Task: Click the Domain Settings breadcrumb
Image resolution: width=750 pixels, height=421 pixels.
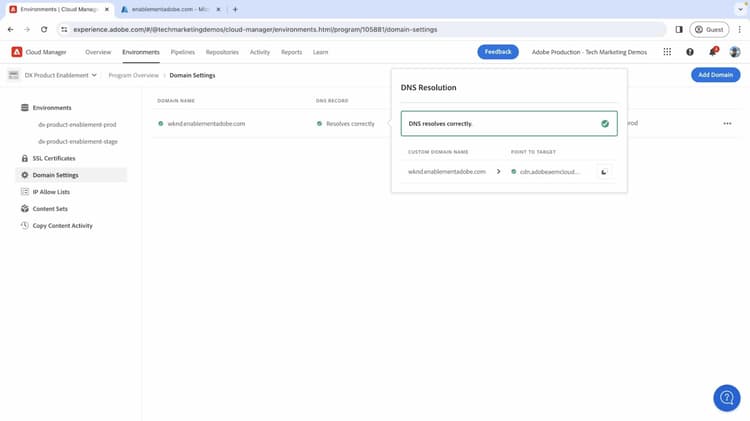Action: point(192,75)
